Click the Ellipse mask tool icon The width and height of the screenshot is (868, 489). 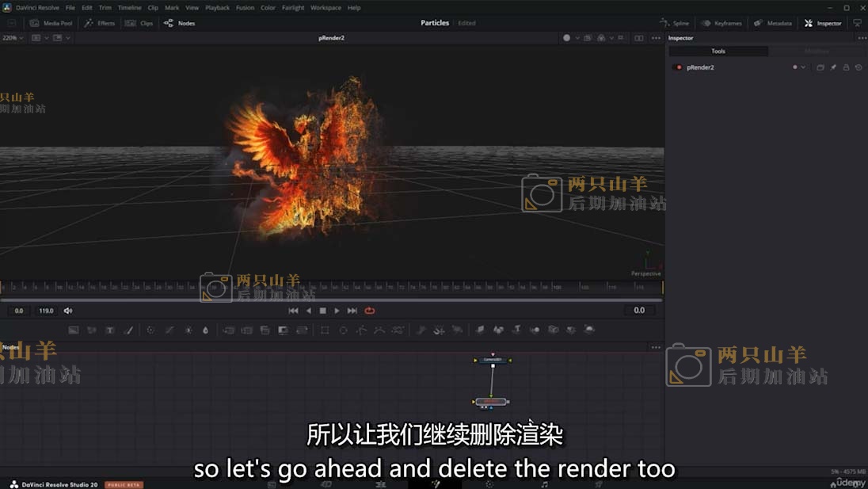coord(343,330)
